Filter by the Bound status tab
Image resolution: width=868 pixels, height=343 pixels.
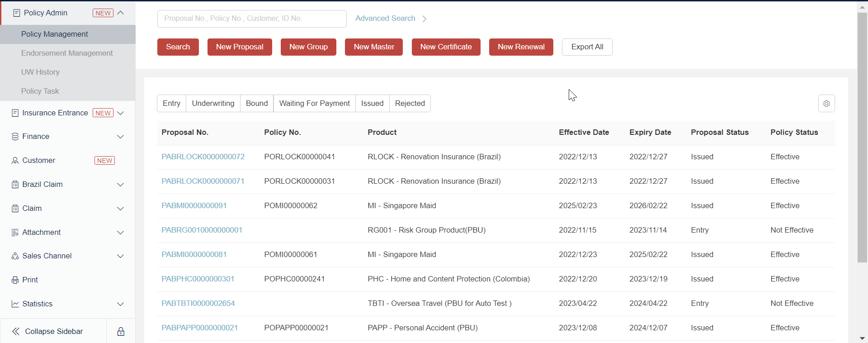pyautogui.click(x=257, y=103)
